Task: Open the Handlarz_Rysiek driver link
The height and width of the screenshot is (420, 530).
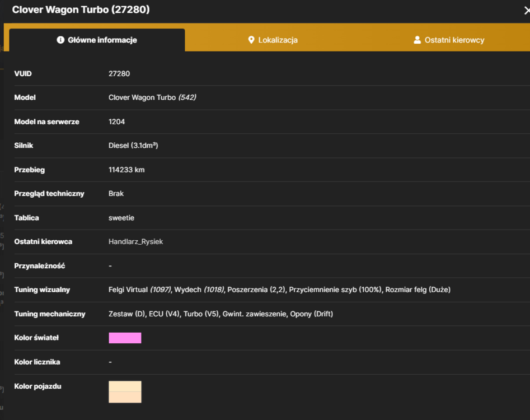Action: 135,241
